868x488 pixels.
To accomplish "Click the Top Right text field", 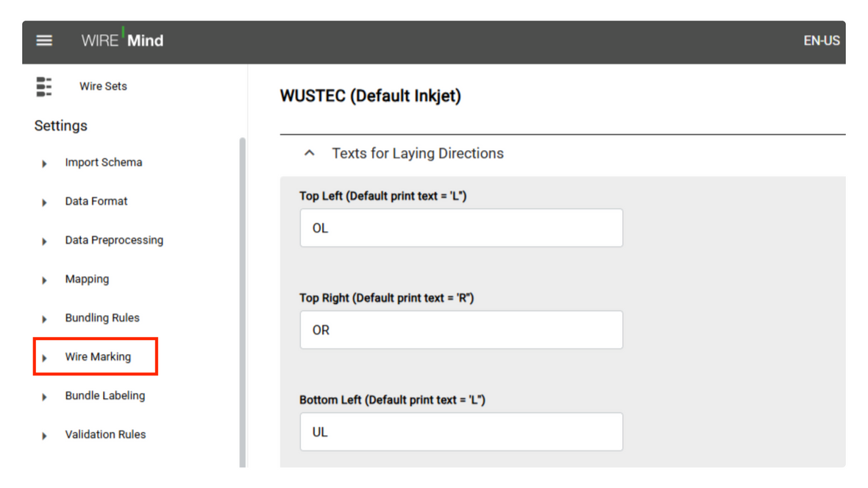I will click(461, 330).
